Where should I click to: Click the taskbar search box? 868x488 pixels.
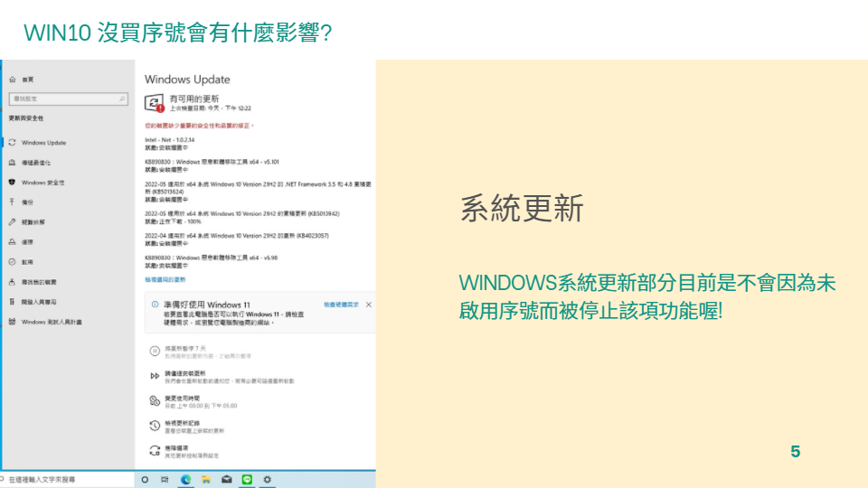[67, 480]
